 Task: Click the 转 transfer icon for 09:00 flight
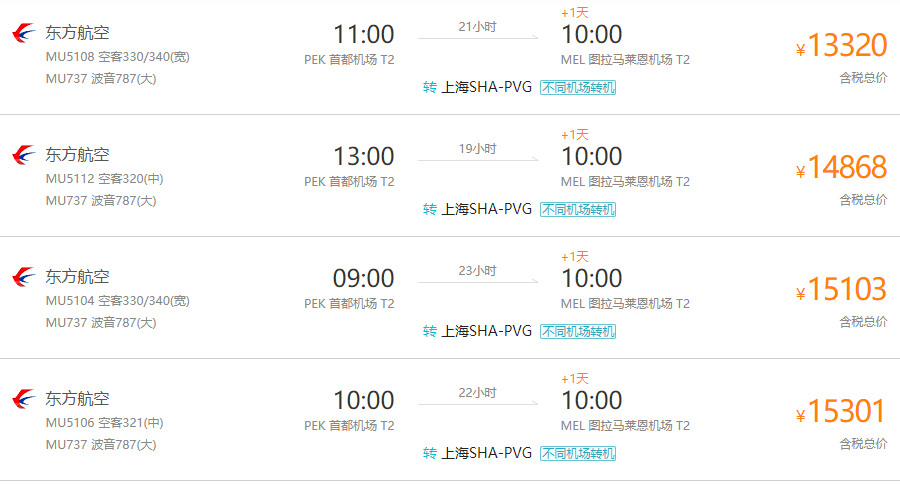(x=429, y=331)
